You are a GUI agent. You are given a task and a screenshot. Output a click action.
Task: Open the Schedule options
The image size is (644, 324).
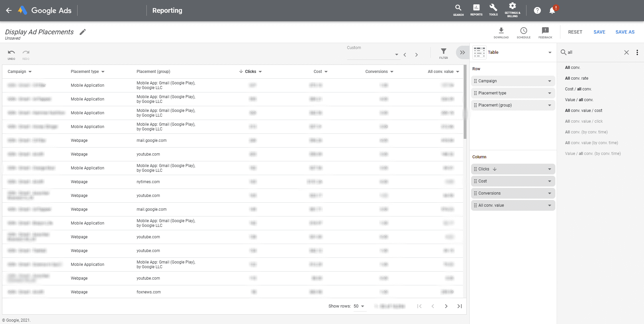[523, 32]
